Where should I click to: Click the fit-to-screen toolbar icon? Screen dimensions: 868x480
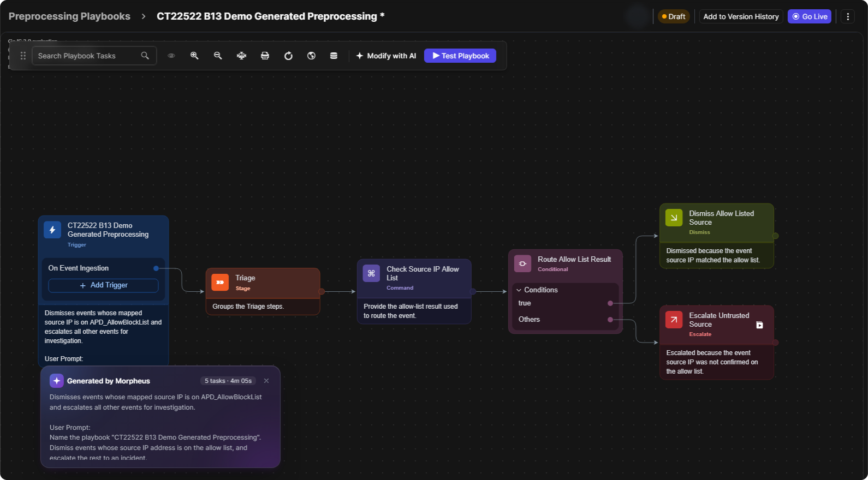(241, 56)
